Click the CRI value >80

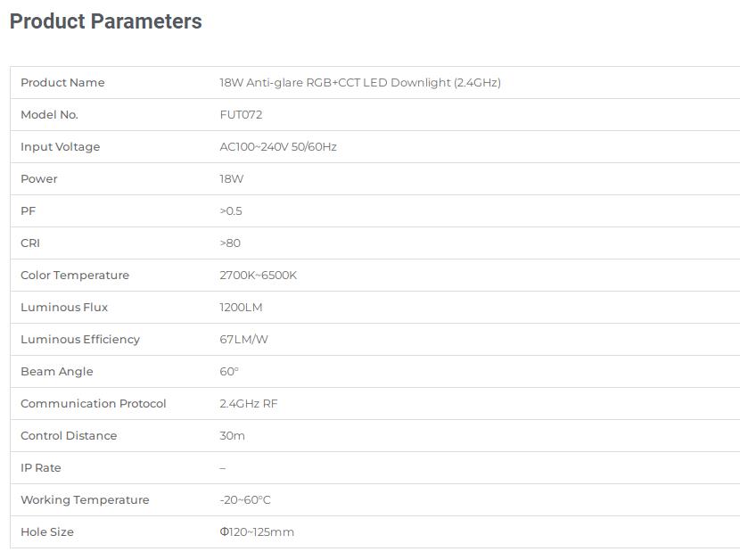coord(230,243)
